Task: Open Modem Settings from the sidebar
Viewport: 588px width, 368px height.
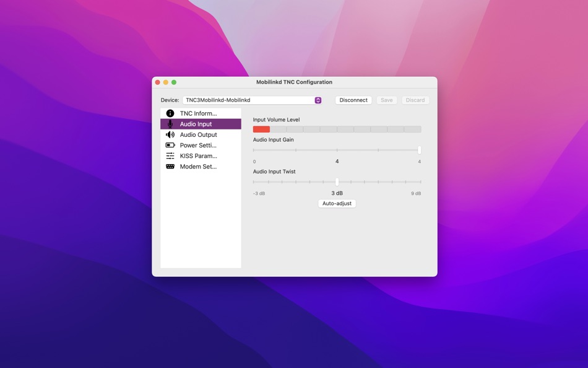Action: pos(197,166)
